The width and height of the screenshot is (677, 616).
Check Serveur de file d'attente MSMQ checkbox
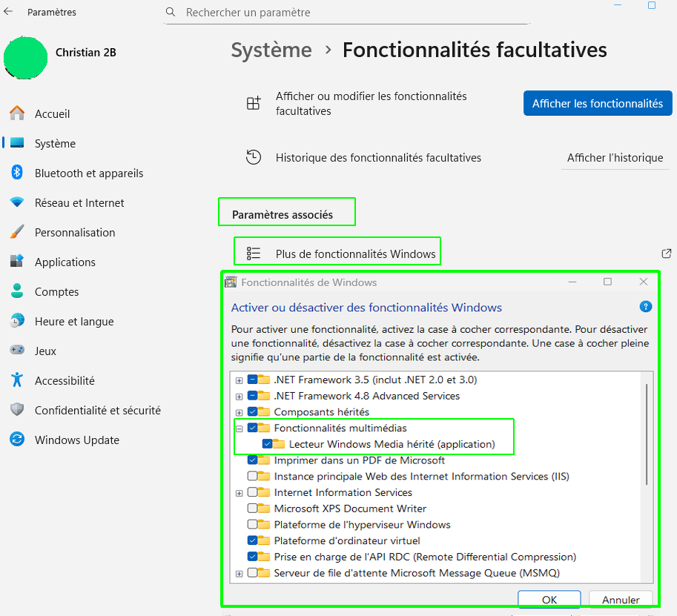click(x=253, y=572)
